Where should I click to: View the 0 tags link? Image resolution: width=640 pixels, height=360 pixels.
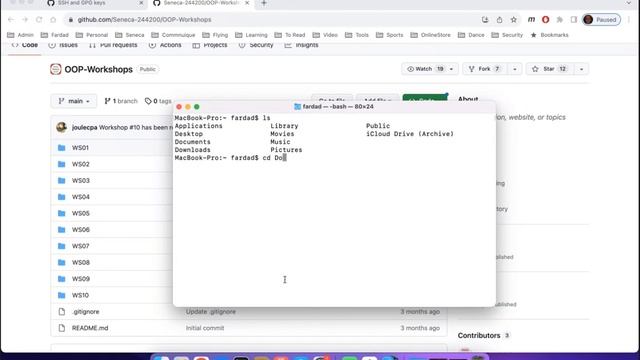pyautogui.click(x=158, y=101)
